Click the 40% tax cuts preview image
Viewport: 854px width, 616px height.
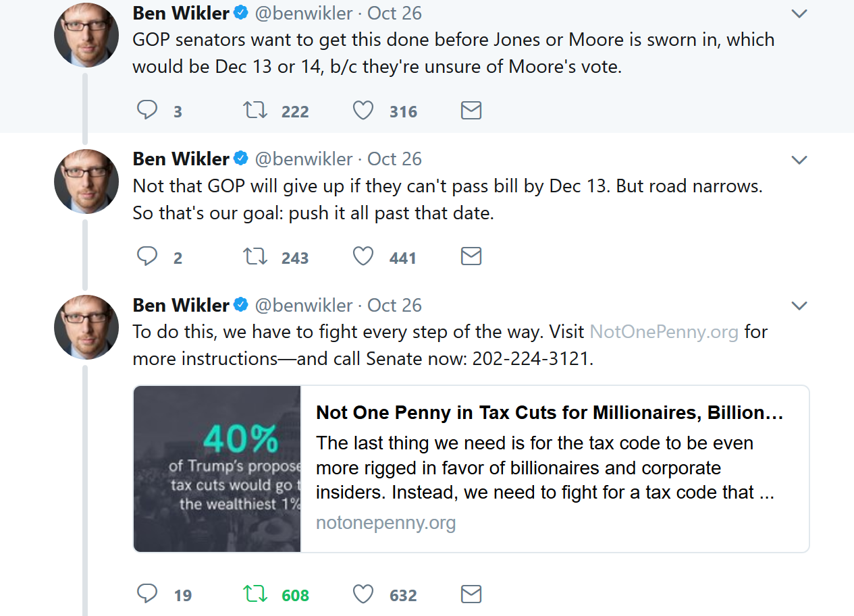coord(217,469)
